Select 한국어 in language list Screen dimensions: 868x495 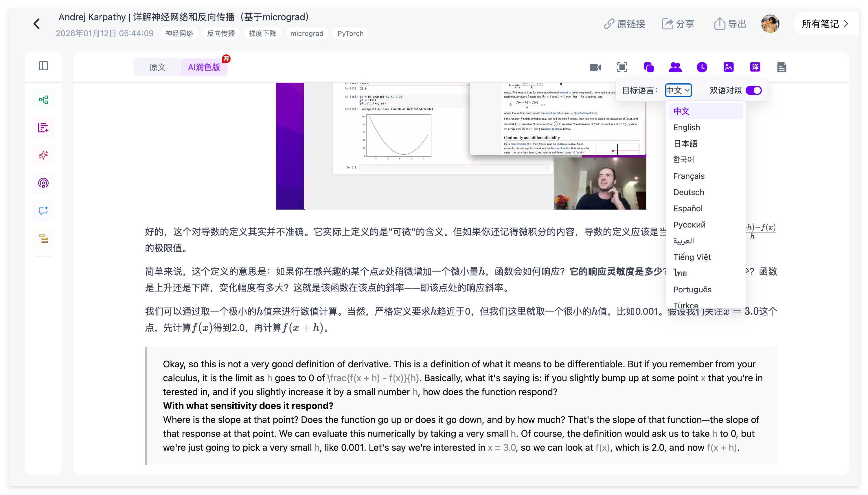706,160
